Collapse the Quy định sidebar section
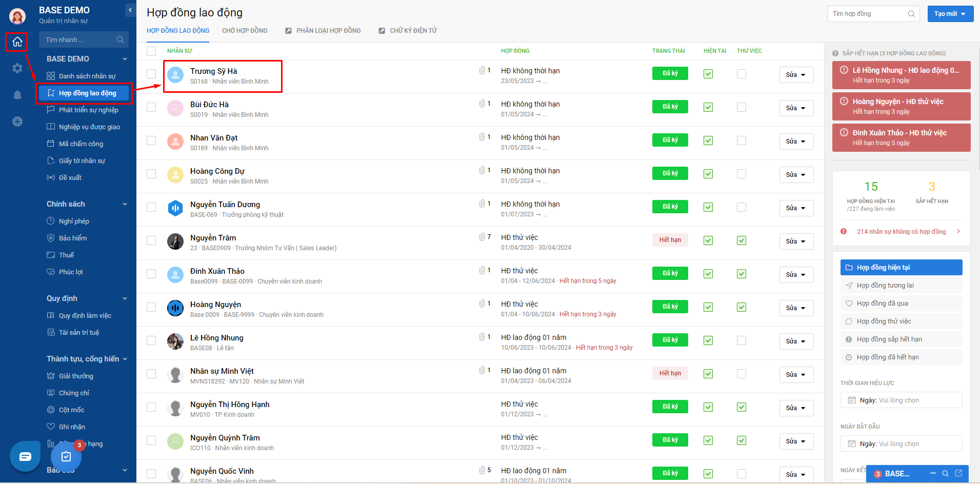 (125, 298)
